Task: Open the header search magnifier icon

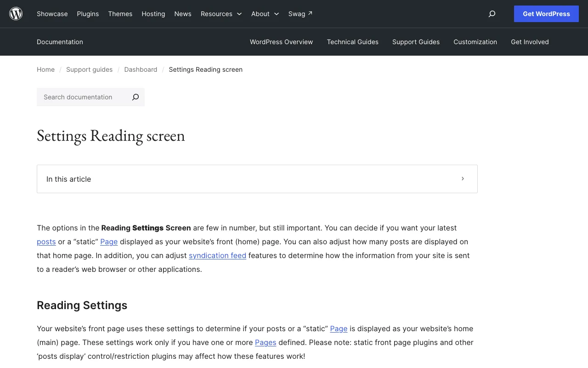Action: 492,14
